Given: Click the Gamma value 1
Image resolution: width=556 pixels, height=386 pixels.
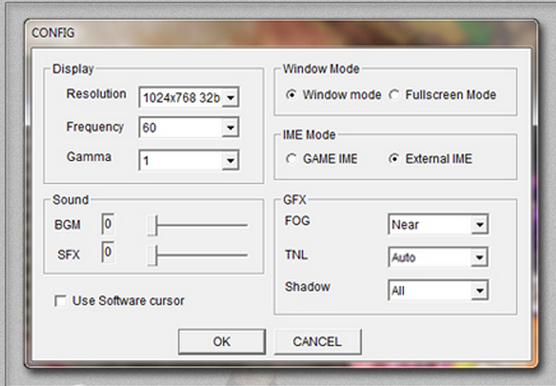Looking at the screenshot, I should pyautogui.click(x=146, y=161).
